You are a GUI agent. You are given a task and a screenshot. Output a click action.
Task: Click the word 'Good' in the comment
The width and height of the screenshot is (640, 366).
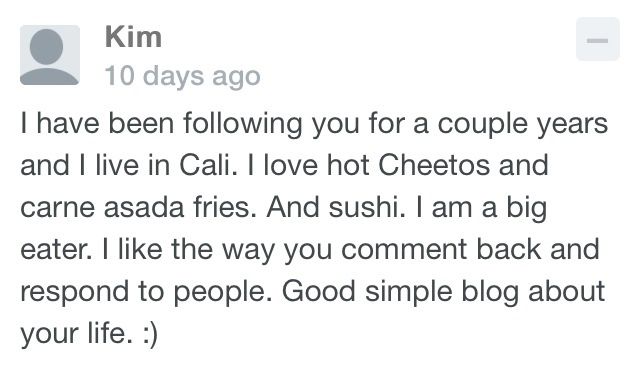[318, 291]
